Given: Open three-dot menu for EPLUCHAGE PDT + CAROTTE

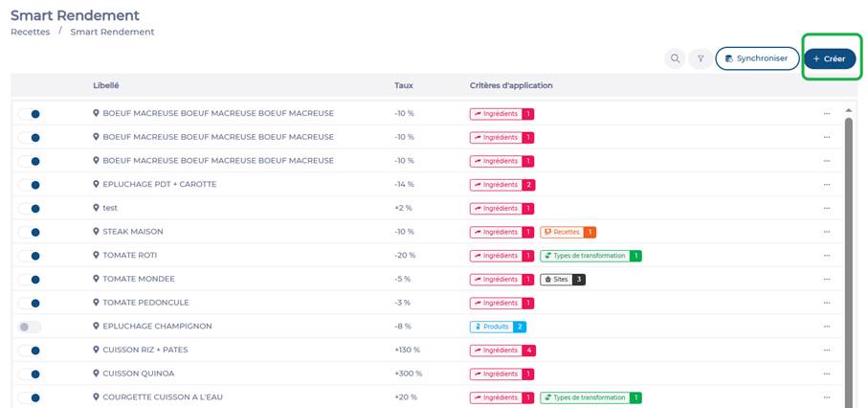Looking at the screenshot, I should tap(826, 185).
